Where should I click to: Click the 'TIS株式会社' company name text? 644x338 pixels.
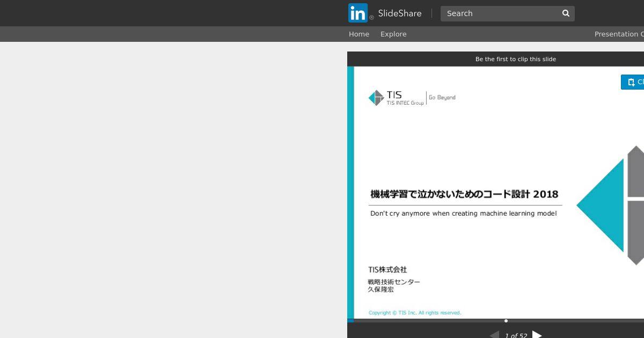pyautogui.click(x=387, y=270)
